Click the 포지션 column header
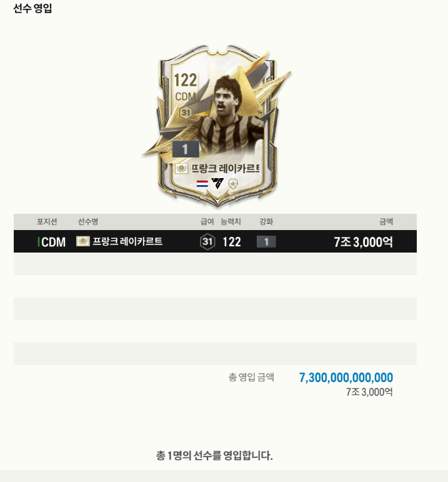The height and width of the screenshot is (482, 448). tap(47, 222)
